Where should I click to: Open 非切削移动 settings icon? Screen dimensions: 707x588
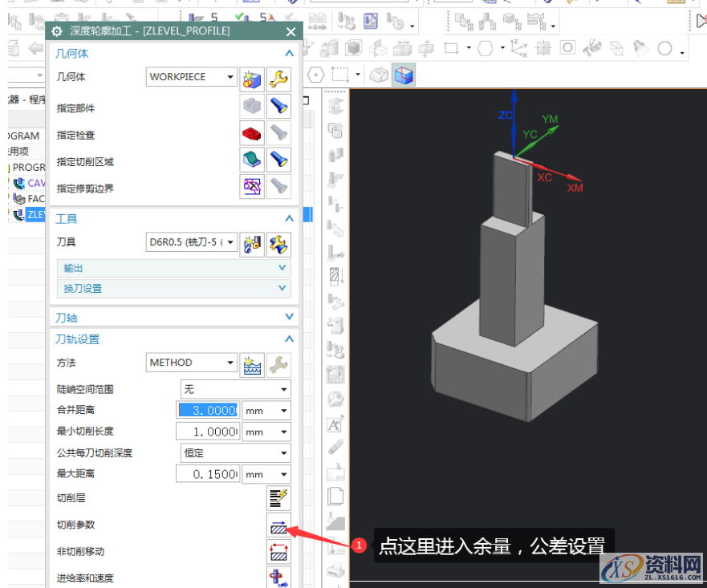point(278,552)
